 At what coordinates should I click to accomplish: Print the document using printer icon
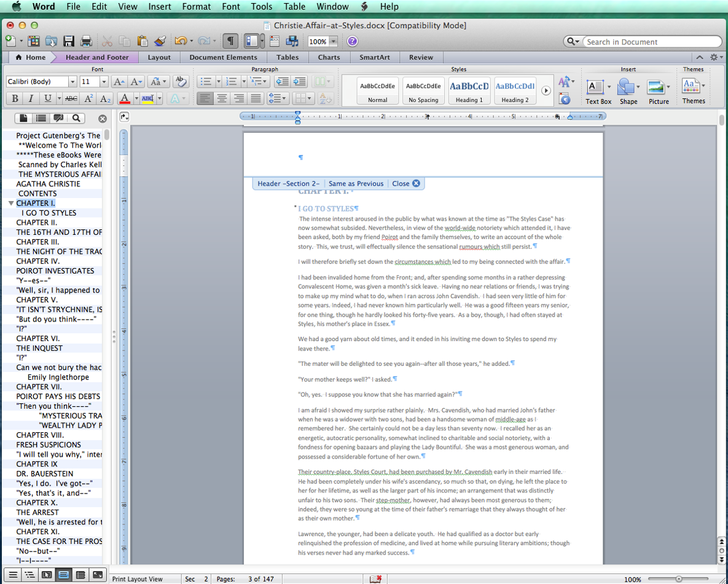(x=86, y=41)
